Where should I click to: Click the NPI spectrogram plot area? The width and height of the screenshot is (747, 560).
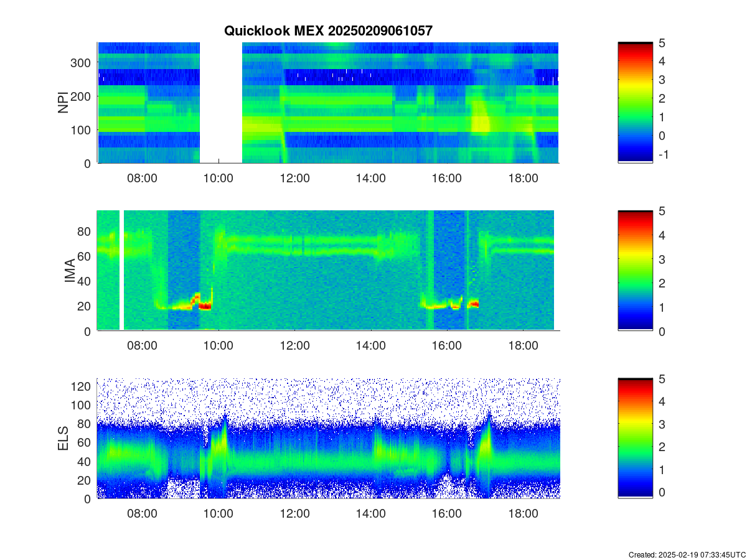pos(328,103)
